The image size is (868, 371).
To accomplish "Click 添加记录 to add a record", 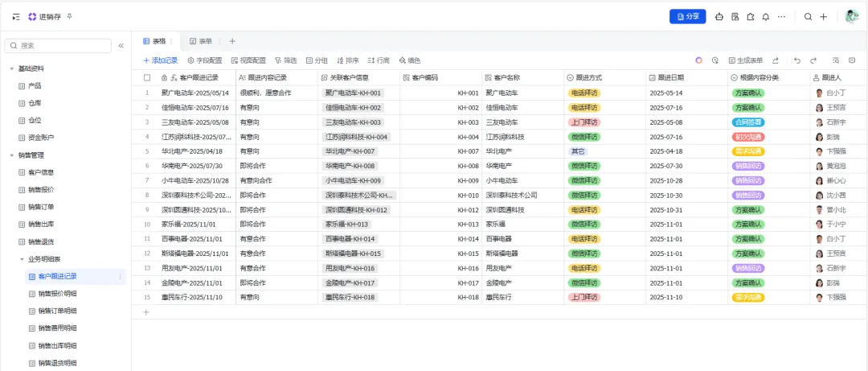I will point(161,60).
